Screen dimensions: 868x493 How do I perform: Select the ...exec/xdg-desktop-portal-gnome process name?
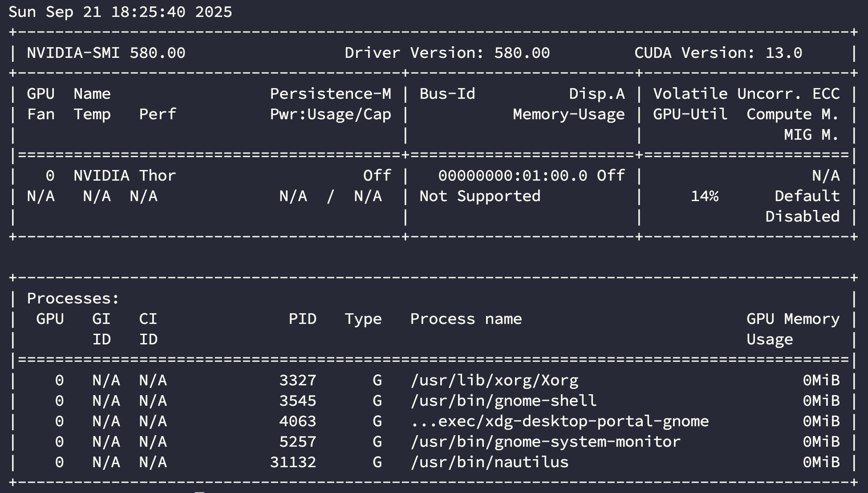(x=560, y=422)
